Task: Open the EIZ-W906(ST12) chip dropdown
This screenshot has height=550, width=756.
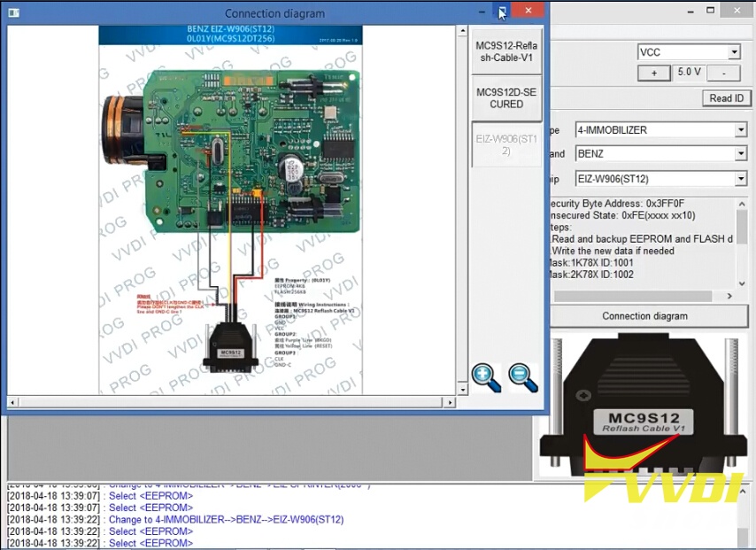Action: click(741, 179)
